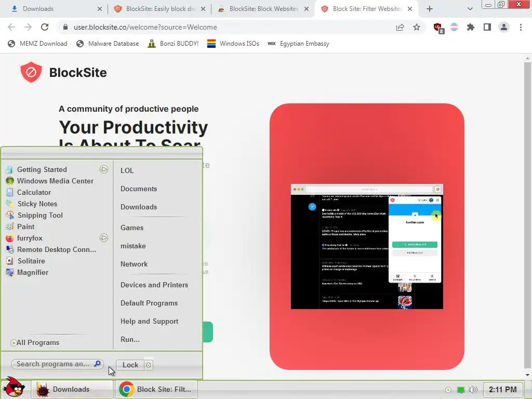532x399 pixels.
Task: Switch to 'BlockSite: Block Websites' tab
Action: tap(262, 9)
